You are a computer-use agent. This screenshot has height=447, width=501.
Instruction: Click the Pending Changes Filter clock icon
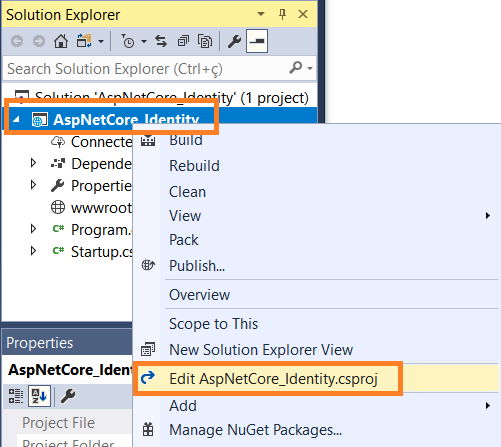click(127, 41)
